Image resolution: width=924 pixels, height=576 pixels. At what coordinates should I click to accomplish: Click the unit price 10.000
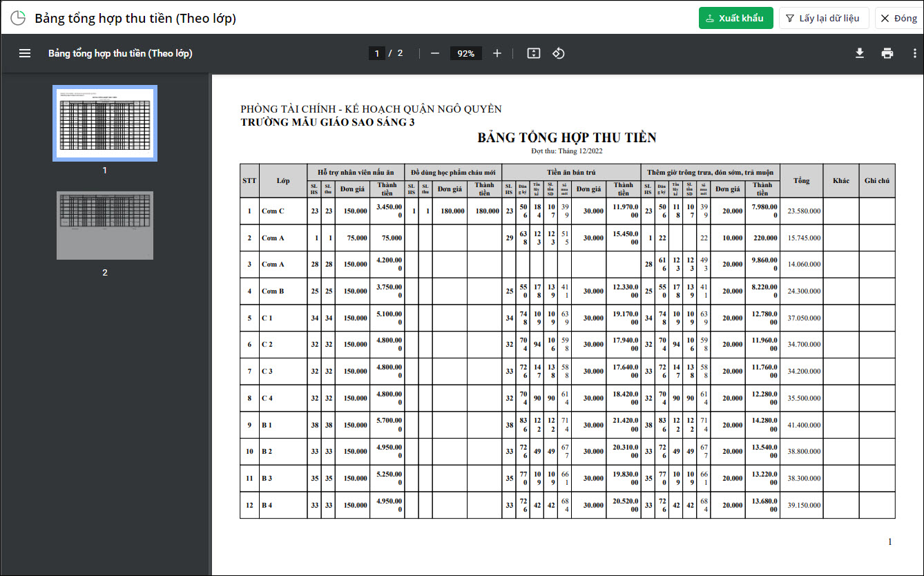733,238
